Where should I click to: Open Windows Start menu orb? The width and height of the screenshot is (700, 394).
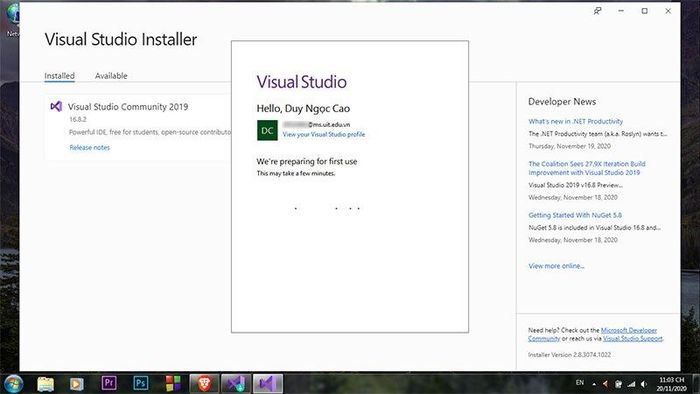pos(13,384)
